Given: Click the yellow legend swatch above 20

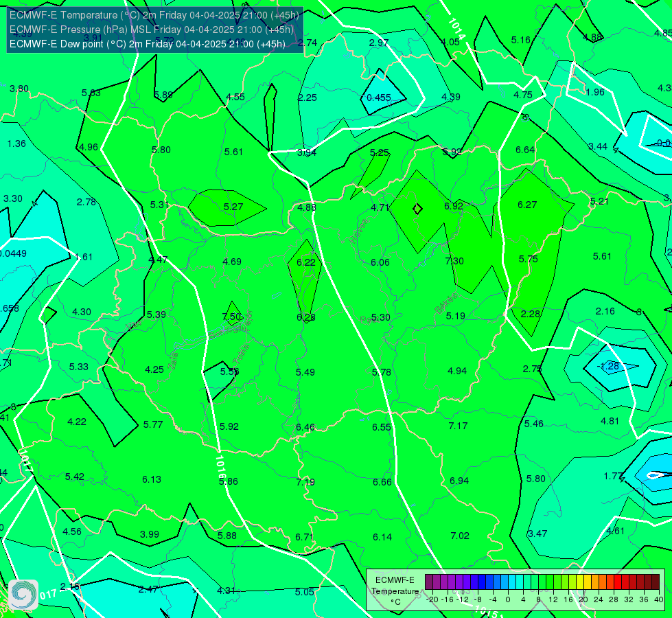Looking at the screenshot, I should point(580,582).
